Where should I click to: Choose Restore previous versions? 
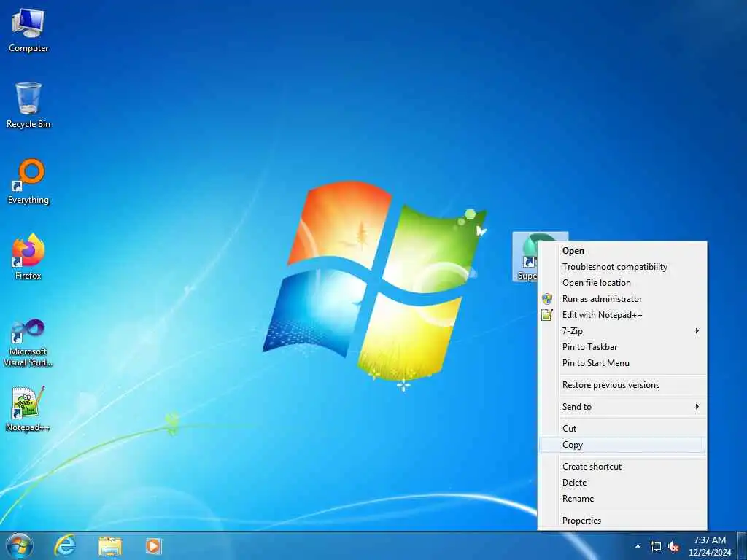(622, 385)
